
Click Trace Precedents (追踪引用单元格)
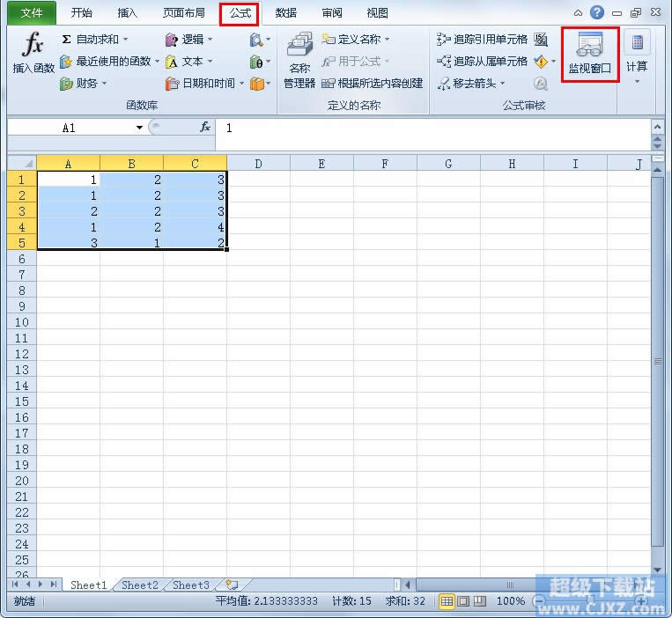pos(482,40)
